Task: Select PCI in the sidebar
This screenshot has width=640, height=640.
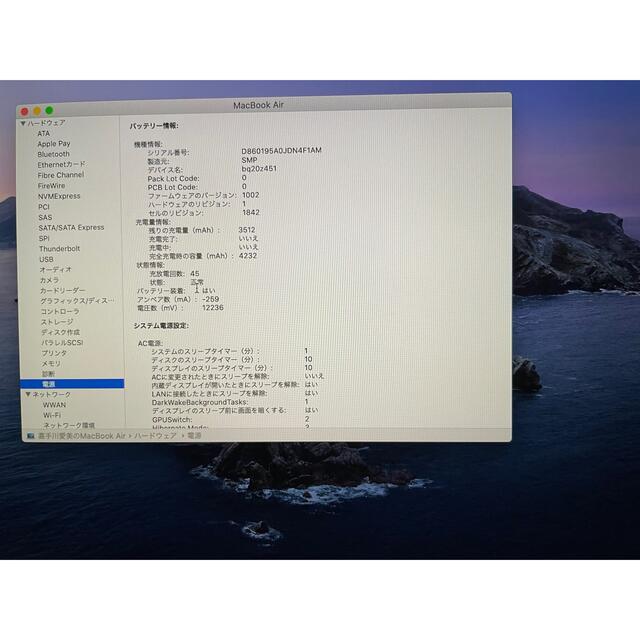Action: (x=44, y=207)
